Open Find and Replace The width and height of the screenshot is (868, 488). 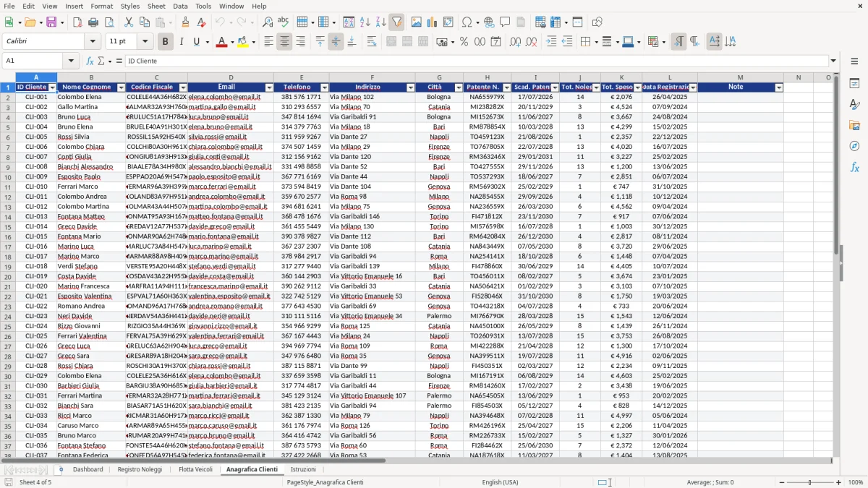coord(267,22)
